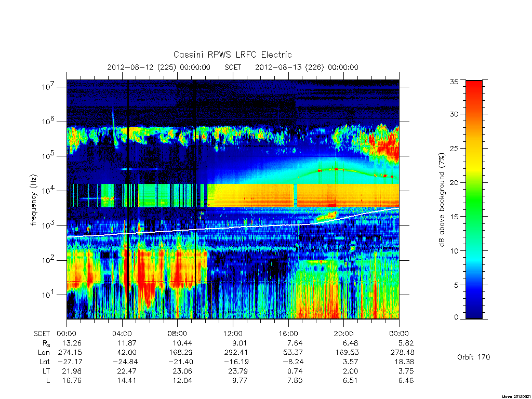Click the L value '16.76'

[72, 381]
